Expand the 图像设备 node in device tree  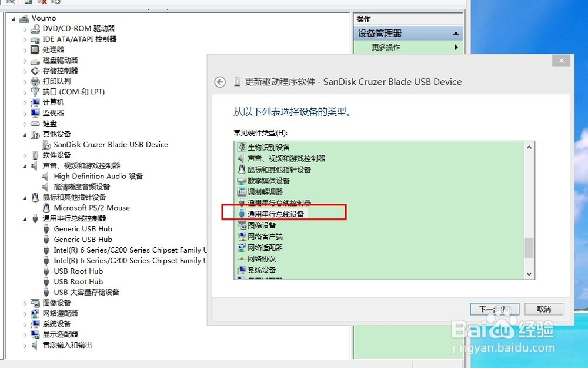point(25,303)
